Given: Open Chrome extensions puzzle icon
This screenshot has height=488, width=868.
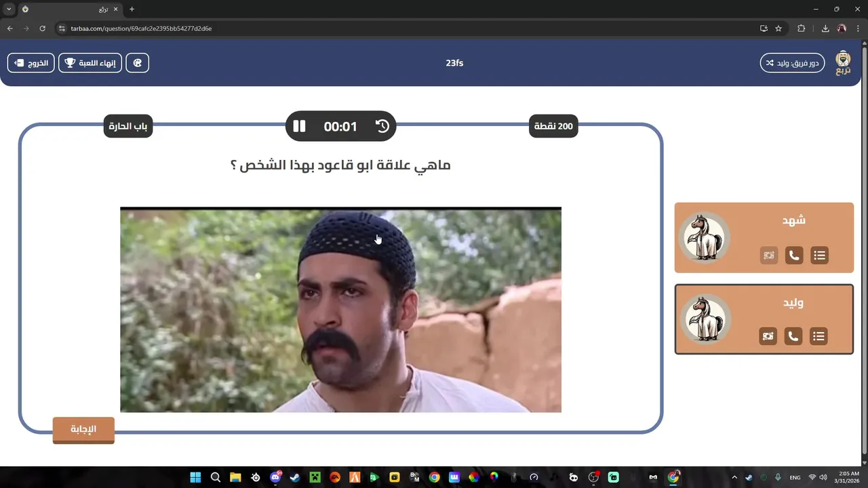Looking at the screenshot, I should point(801,28).
